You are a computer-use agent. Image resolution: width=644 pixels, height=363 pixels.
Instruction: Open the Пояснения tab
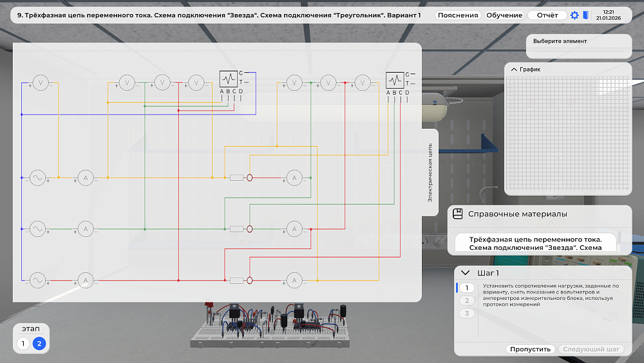458,15
